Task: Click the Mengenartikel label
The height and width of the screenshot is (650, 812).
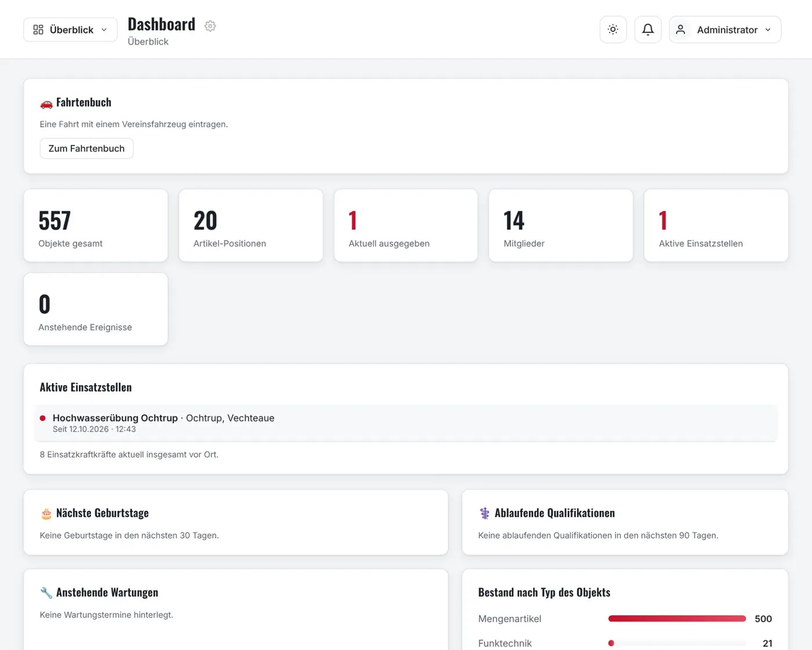Action: 510,619
